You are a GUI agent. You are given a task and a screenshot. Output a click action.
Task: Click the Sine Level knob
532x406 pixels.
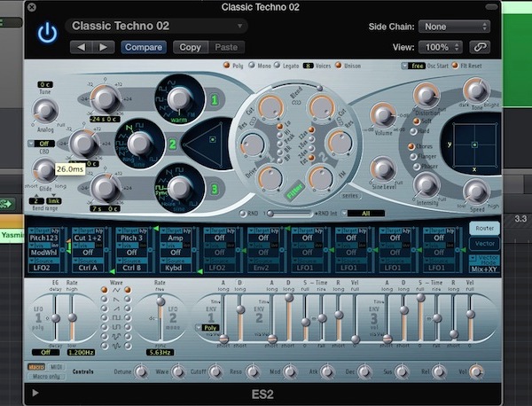[x=383, y=168]
